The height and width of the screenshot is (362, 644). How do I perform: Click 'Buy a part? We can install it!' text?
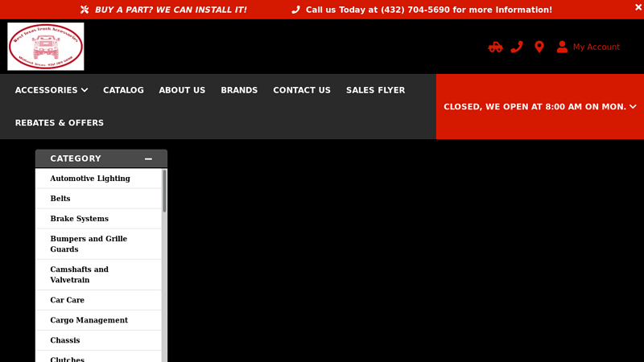click(x=171, y=10)
